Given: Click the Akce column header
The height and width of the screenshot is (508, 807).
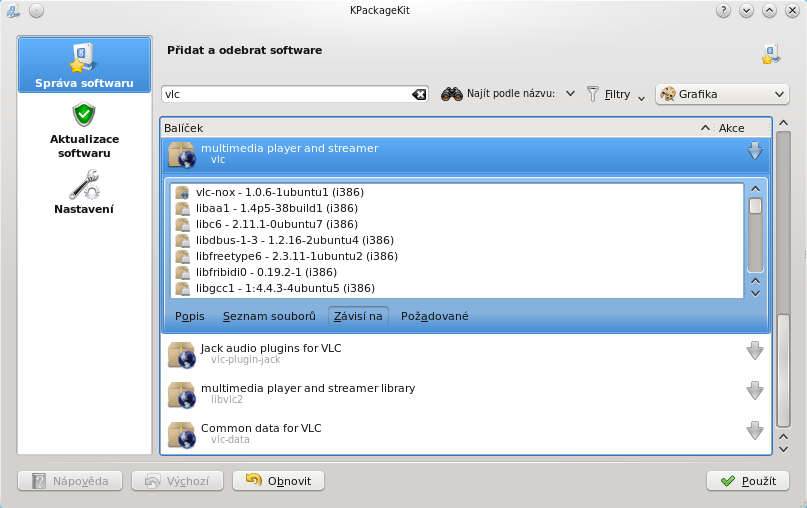Looking at the screenshot, I should click(x=731, y=128).
